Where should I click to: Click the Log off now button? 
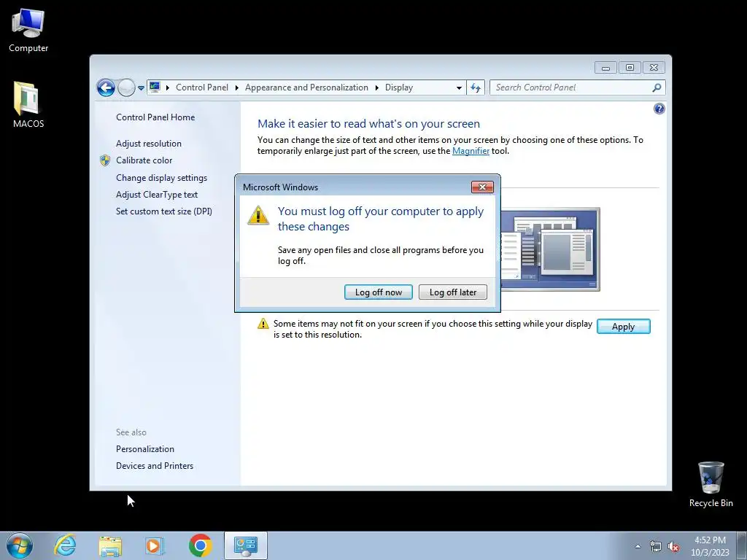click(379, 292)
